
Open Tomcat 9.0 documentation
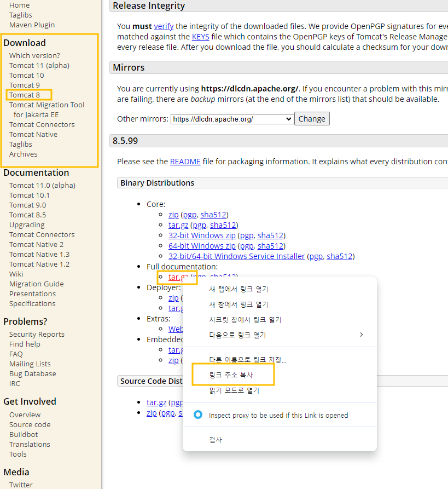click(27, 205)
